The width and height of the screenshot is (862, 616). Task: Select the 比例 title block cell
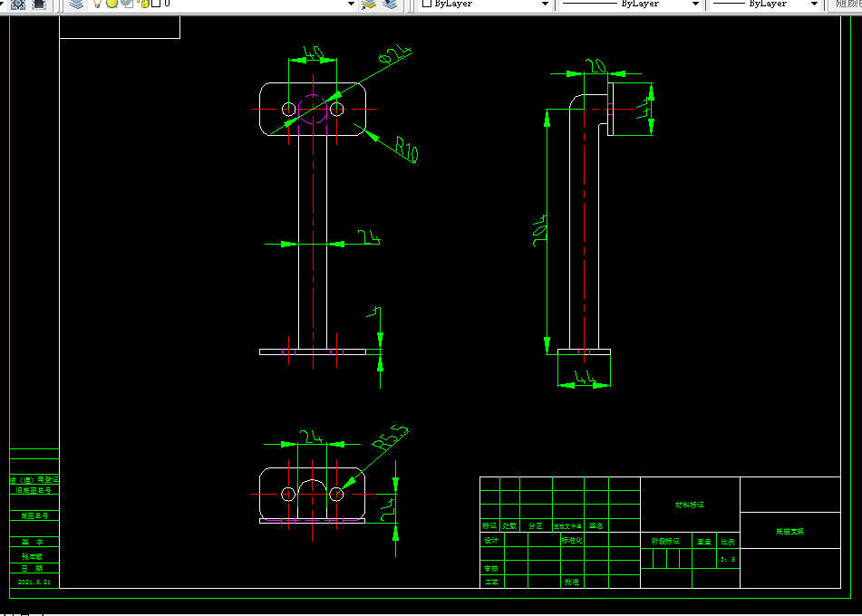727,542
